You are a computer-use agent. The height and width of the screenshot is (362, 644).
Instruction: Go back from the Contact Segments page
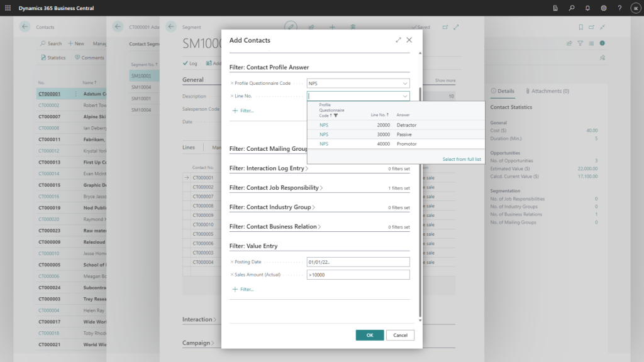tap(118, 26)
